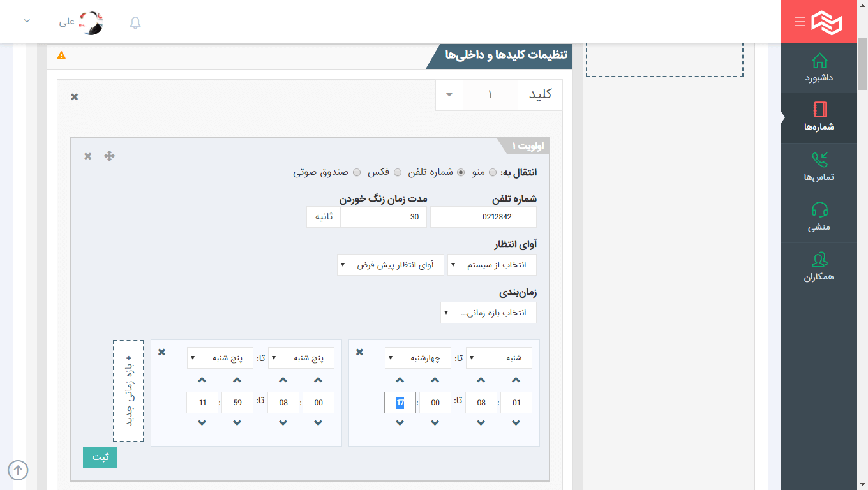Click the notification bell icon
The width and height of the screenshot is (868, 490).
point(135,23)
